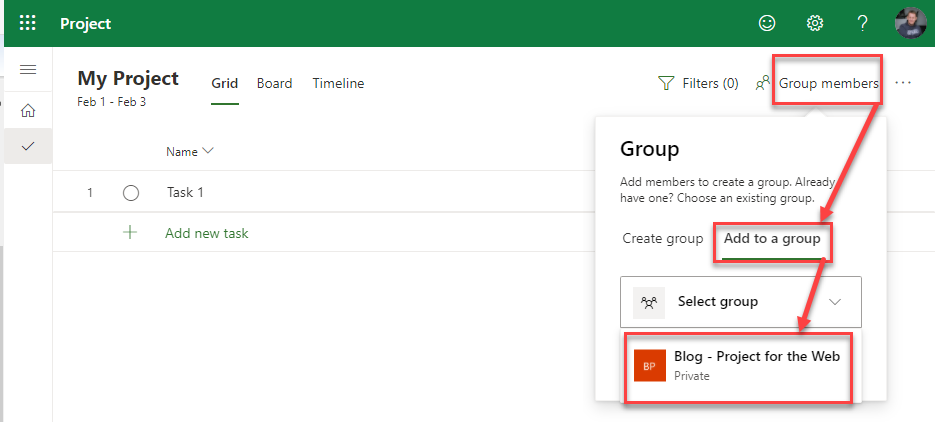Switch to the Timeline view tab
The width and height of the screenshot is (935, 422).
[338, 84]
